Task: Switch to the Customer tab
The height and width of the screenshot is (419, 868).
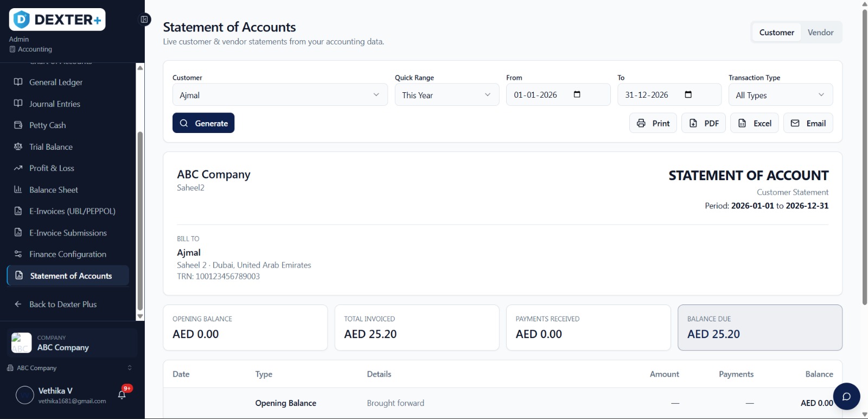Action: tap(776, 33)
